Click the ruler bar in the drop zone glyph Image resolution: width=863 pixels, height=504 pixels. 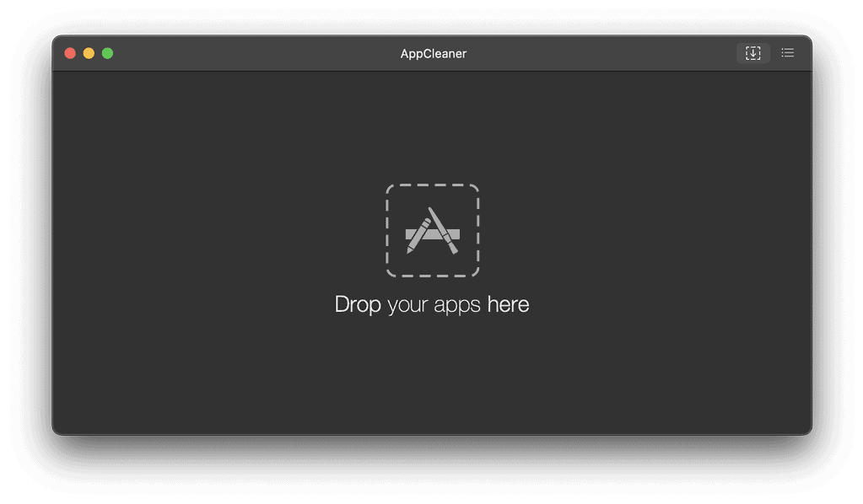455,233
